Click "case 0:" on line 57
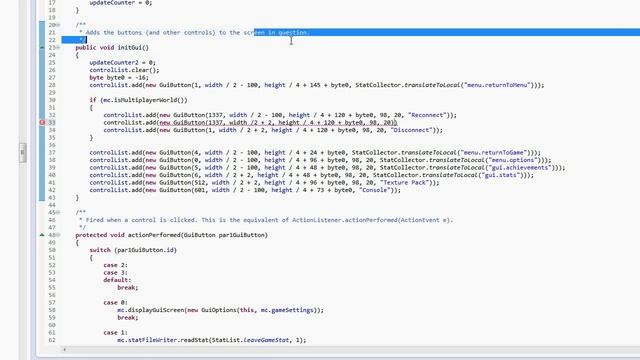This screenshot has height=360, width=640. (x=116, y=302)
